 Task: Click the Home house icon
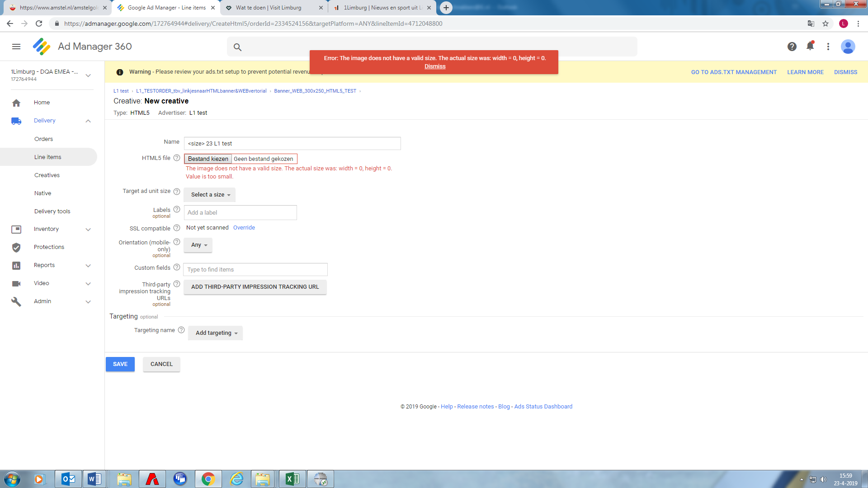pos(16,103)
